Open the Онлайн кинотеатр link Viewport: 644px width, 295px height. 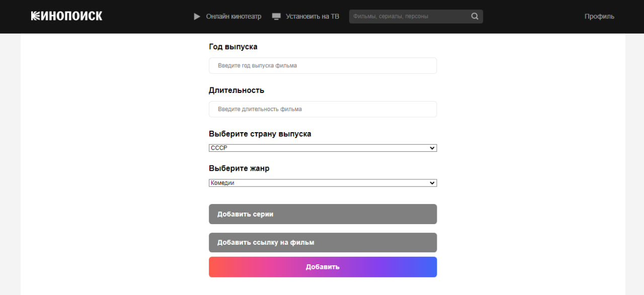coord(233,17)
